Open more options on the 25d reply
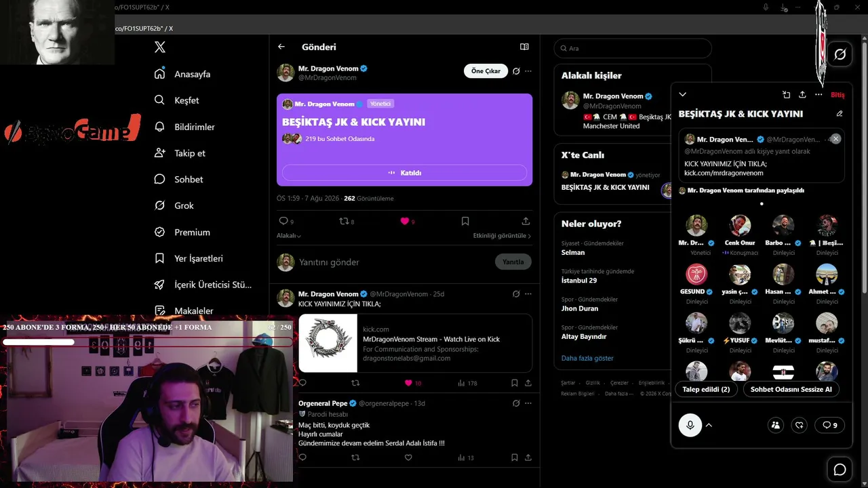The width and height of the screenshot is (868, 488). [528, 294]
